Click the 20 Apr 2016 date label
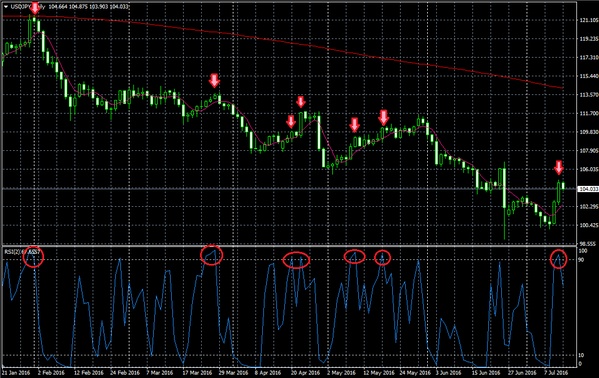Image resolution: width=599 pixels, height=378 pixels. (x=305, y=372)
